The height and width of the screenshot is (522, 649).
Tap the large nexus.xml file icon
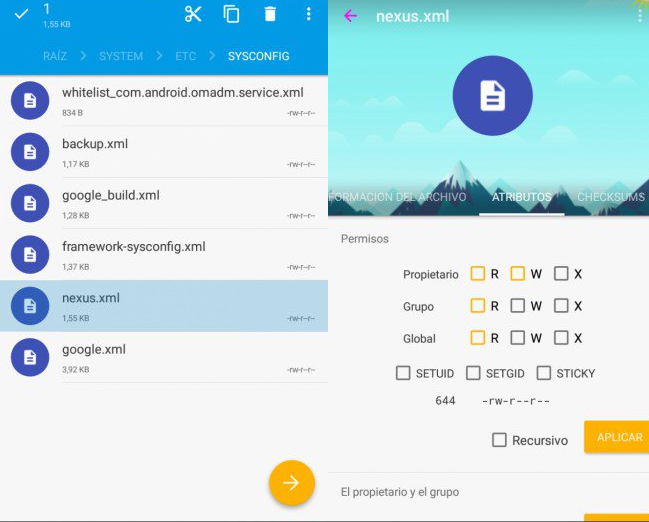(x=492, y=96)
